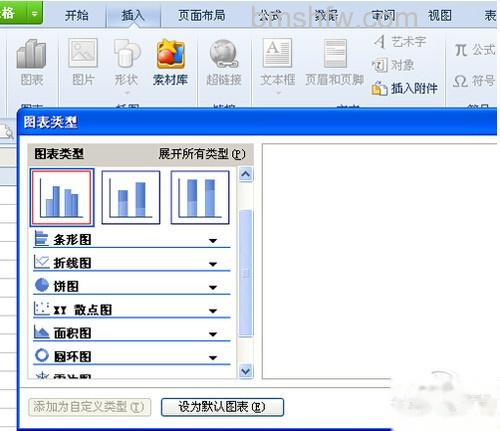Click the chart list scroll down arrow
Viewport: 500px width, 431px height.
click(246, 371)
